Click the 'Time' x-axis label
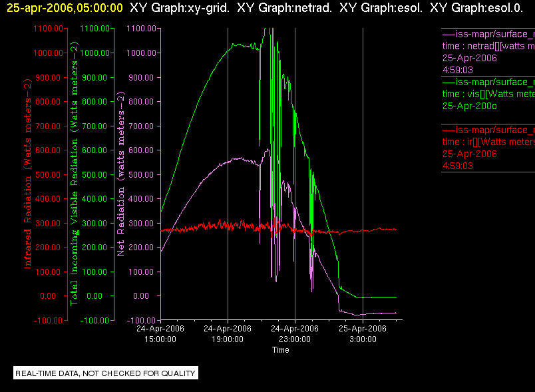This screenshot has height=392, width=535. (280, 350)
